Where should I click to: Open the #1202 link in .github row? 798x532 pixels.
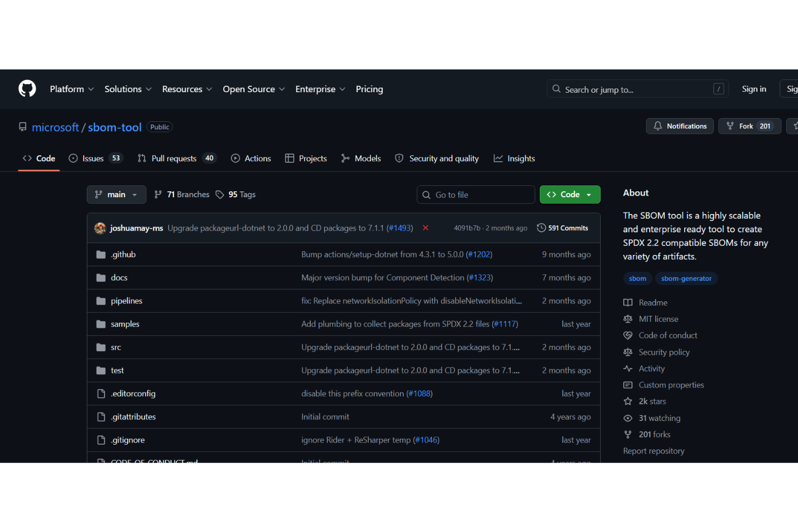tap(479, 254)
